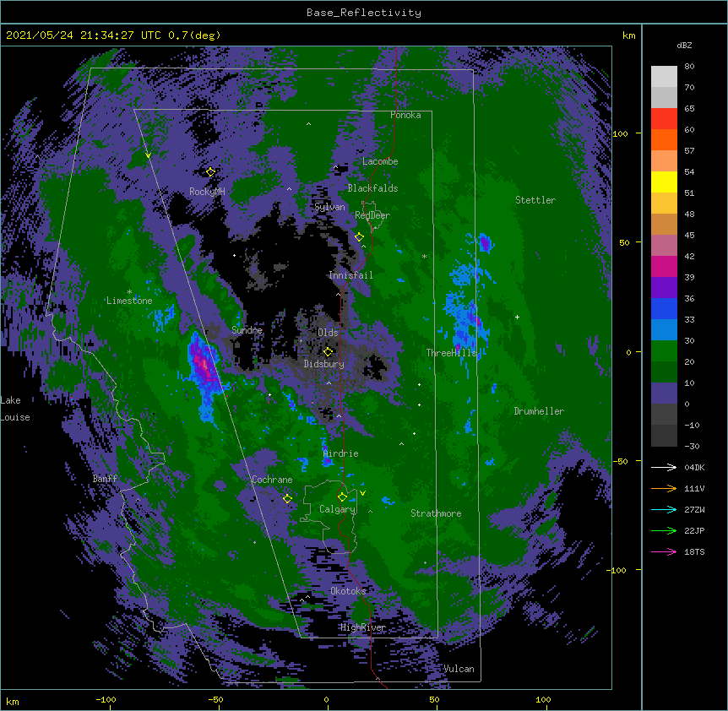Click the Innisfail label
The image size is (728, 711).
350,275
